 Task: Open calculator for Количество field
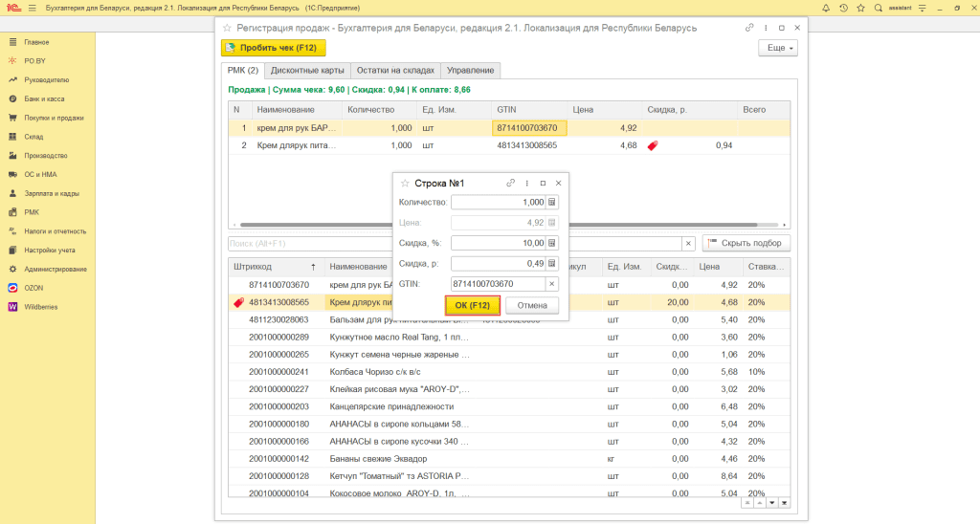pyautogui.click(x=552, y=203)
